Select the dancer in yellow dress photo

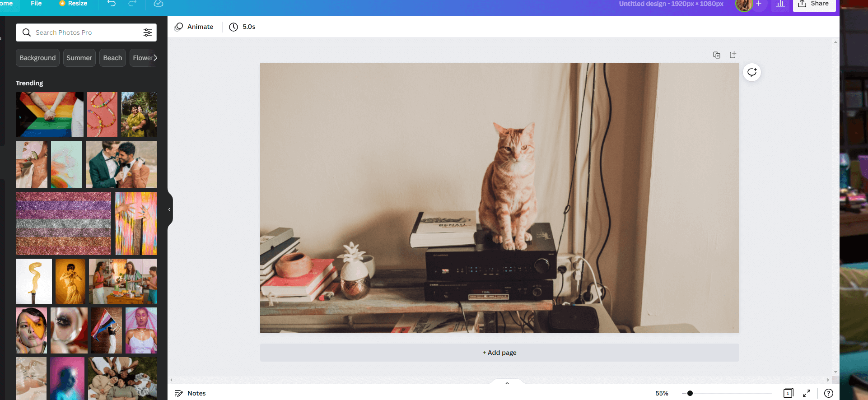[x=70, y=281]
